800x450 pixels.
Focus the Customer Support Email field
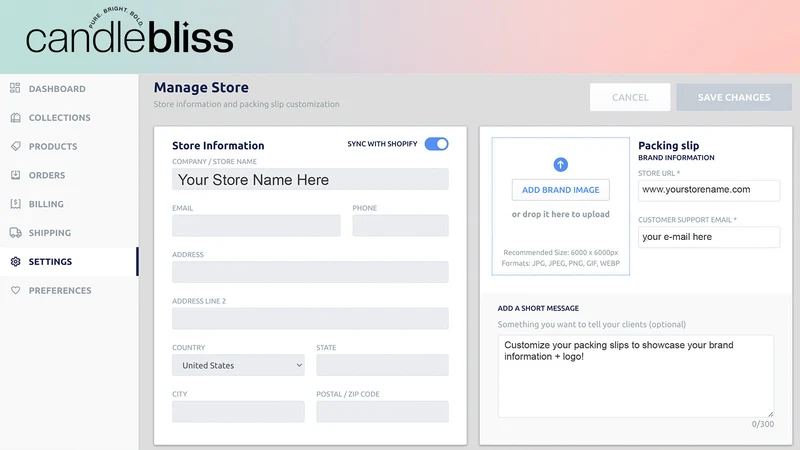709,237
